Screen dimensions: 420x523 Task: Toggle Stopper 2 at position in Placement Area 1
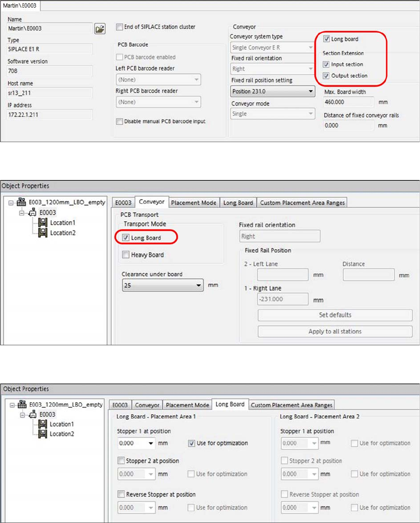point(121,461)
